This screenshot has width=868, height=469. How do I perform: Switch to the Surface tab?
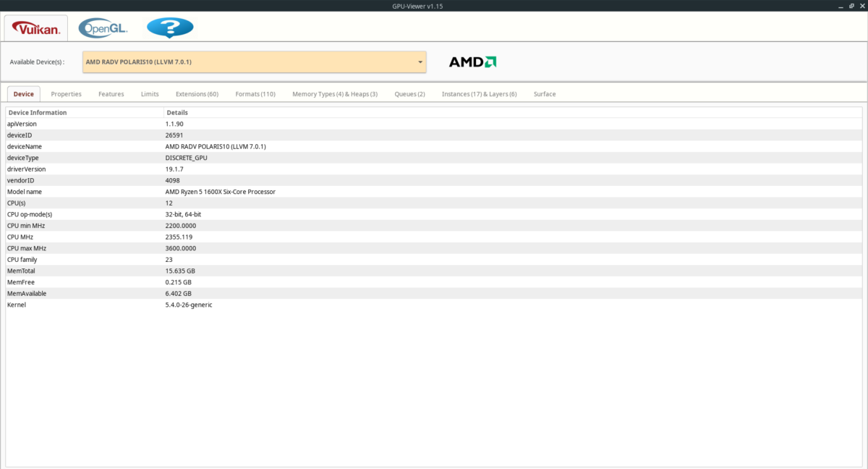pos(545,93)
